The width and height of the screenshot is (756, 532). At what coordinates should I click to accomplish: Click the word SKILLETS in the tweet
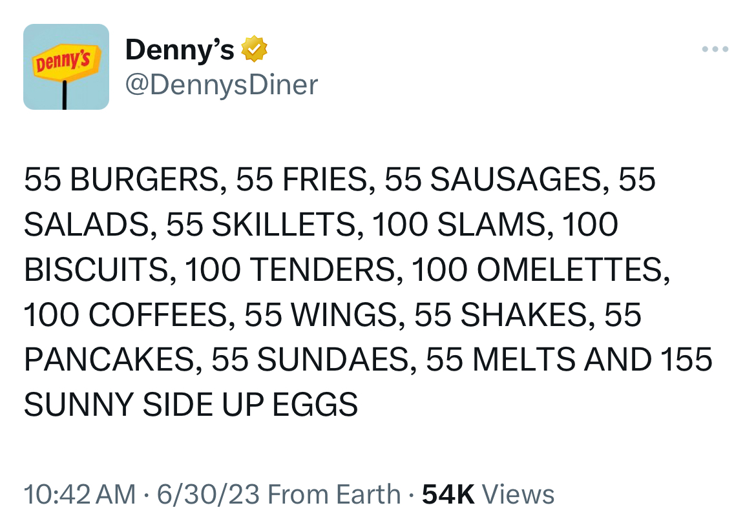[284, 225]
